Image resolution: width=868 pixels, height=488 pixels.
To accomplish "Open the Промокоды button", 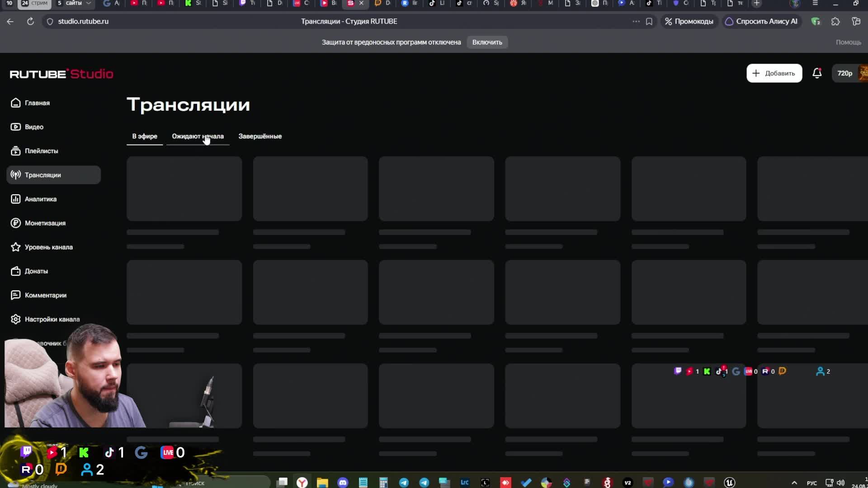I will (689, 21).
